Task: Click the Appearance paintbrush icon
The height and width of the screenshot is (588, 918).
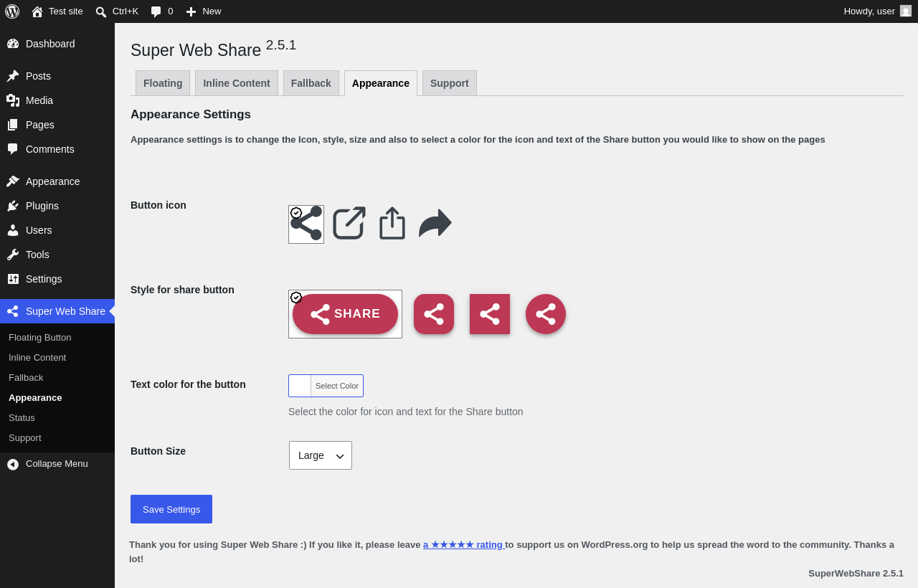Action: point(13,181)
